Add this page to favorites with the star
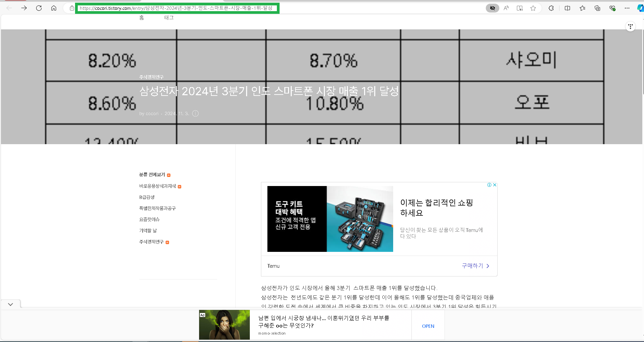This screenshot has height=342, width=644. pos(533,8)
